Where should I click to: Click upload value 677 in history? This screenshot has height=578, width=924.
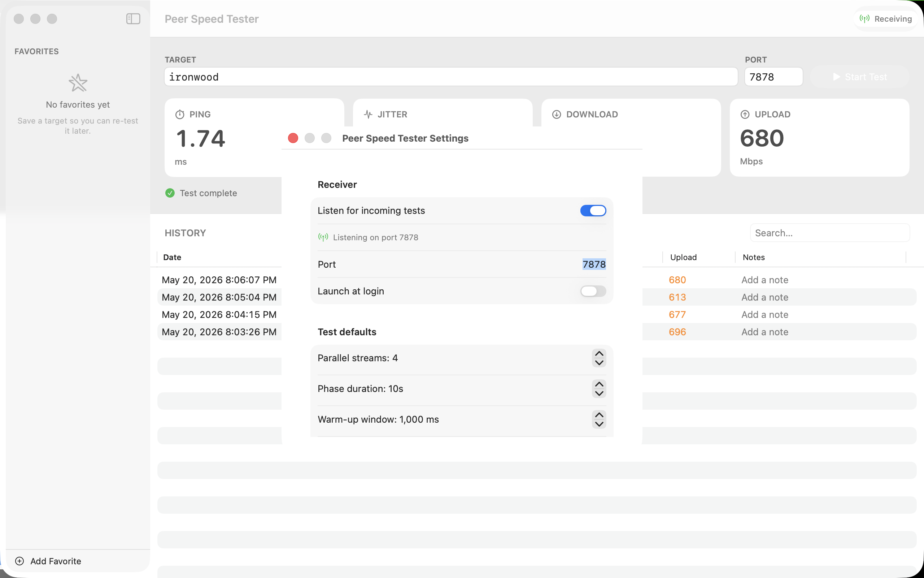tap(677, 315)
